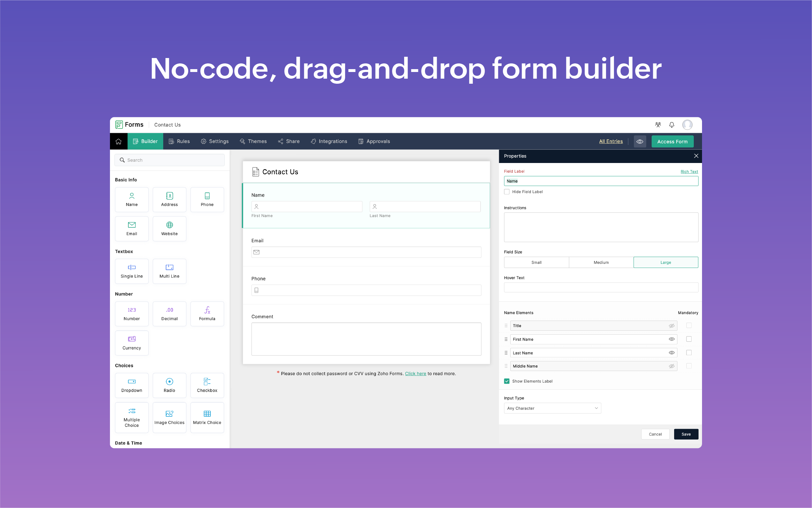This screenshot has width=812, height=508.
Task: Open the Themes tab
Action: point(253,141)
